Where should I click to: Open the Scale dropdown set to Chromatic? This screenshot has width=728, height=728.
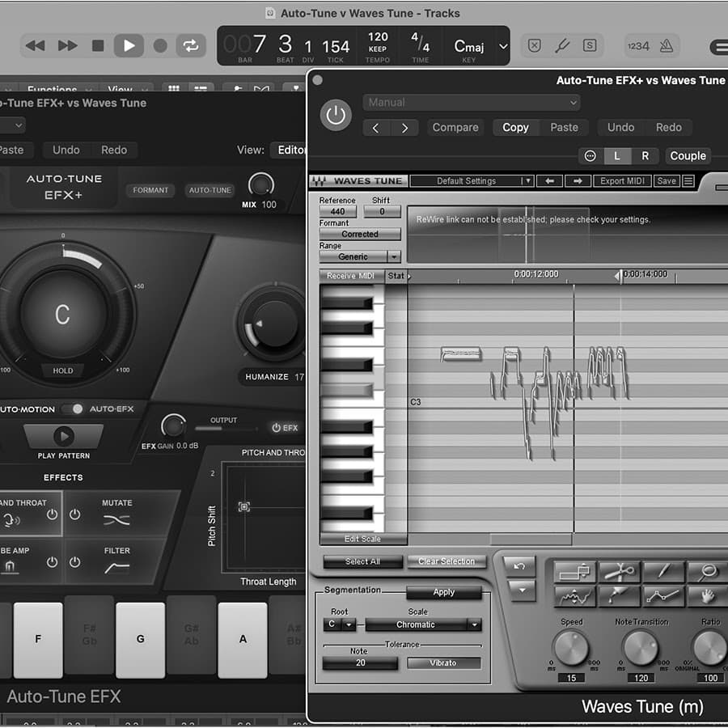[x=422, y=624]
